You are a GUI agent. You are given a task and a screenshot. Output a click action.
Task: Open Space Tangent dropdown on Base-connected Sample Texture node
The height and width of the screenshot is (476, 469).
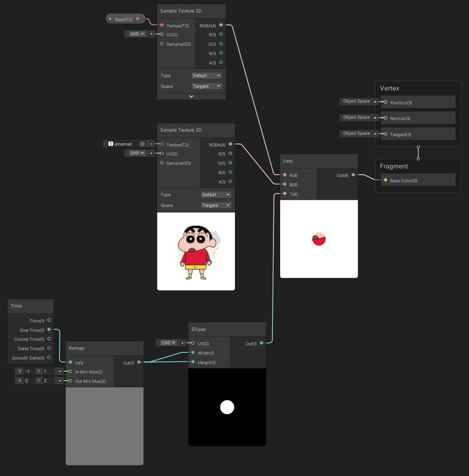[x=207, y=86]
